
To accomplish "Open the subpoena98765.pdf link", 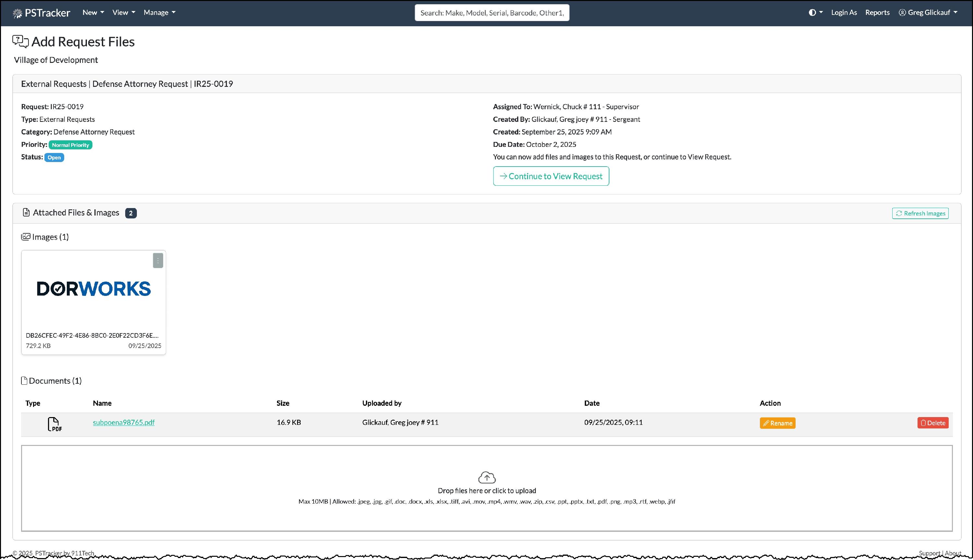I will [x=124, y=422].
